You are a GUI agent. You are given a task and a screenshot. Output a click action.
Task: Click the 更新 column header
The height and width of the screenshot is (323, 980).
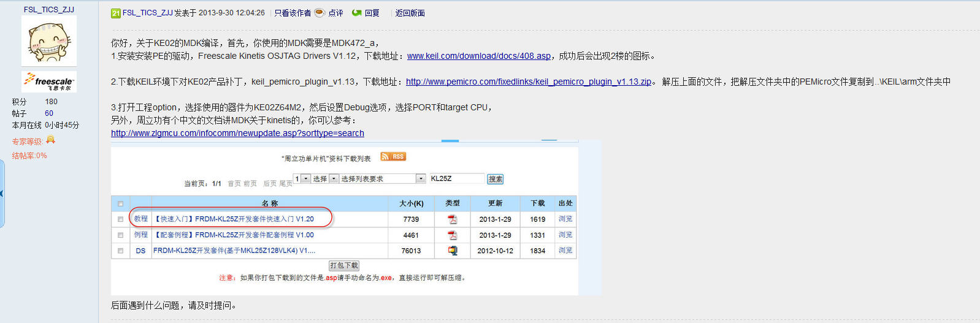pyautogui.click(x=495, y=203)
